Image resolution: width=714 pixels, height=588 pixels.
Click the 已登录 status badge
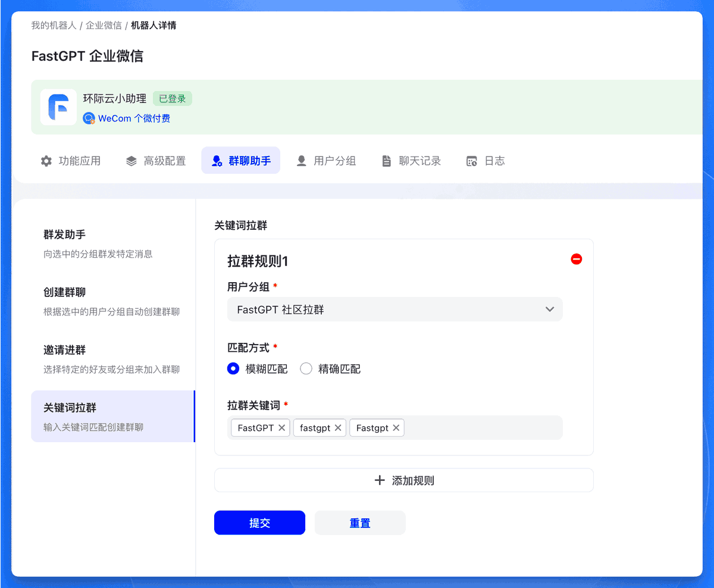coord(173,99)
